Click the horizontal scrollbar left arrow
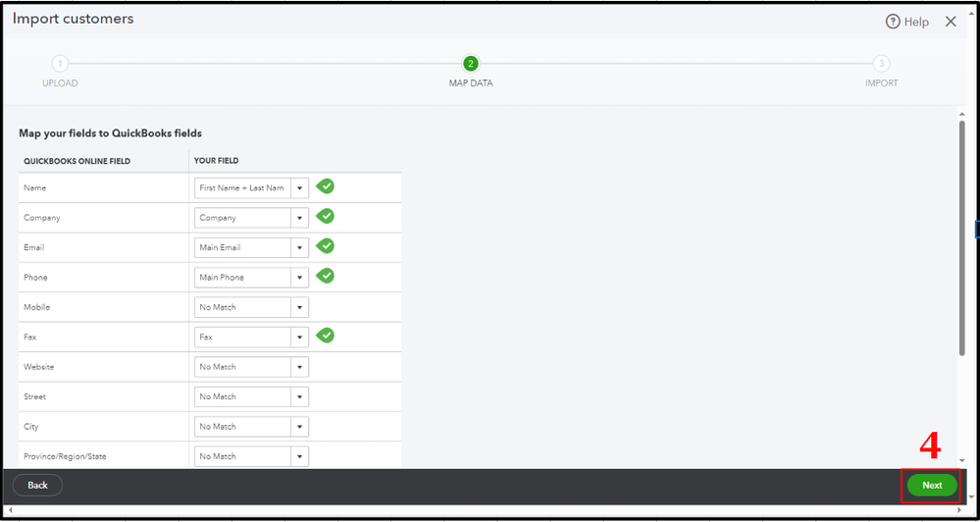The image size is (980, 522). [x=10, y=510]
